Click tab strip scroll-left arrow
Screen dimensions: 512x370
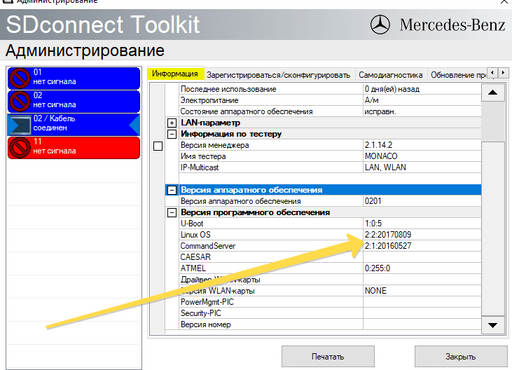[x=492, y=72]
